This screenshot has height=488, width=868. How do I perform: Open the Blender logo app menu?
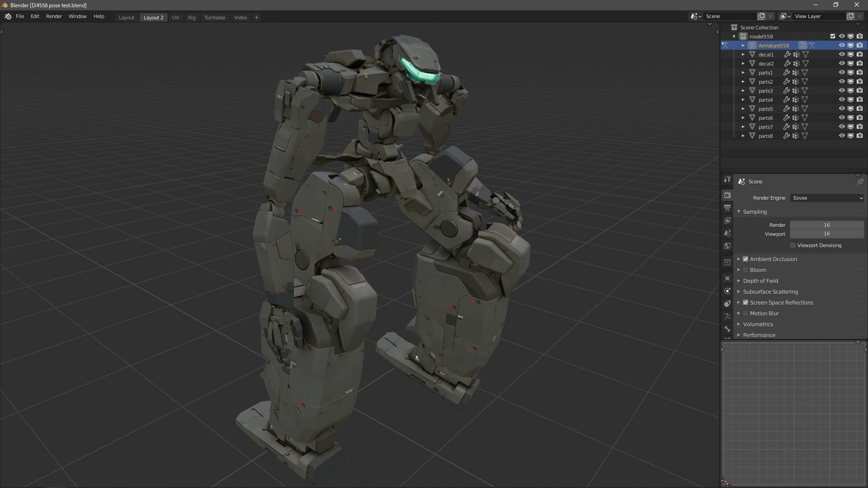8,16
